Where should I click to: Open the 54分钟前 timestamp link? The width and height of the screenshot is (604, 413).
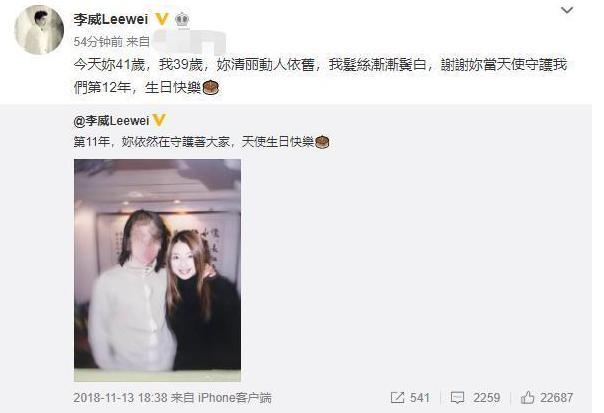click(98, 42)
